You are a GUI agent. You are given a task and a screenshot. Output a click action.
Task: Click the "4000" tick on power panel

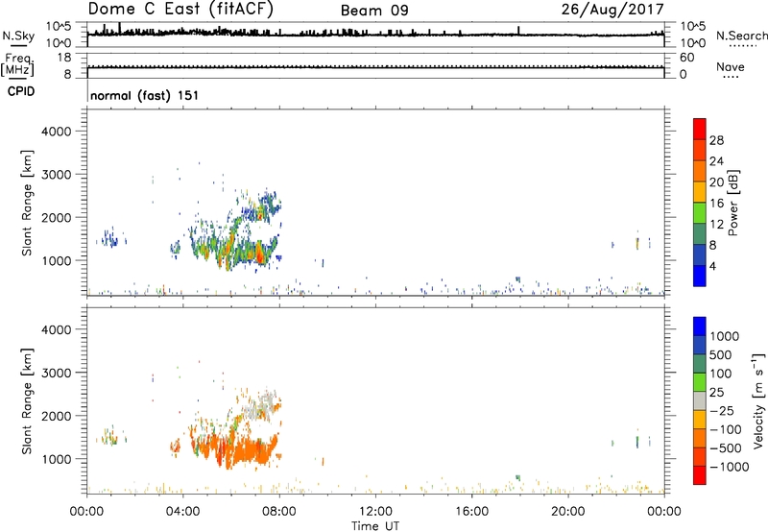pyautogui.click(x=56, y=132)
